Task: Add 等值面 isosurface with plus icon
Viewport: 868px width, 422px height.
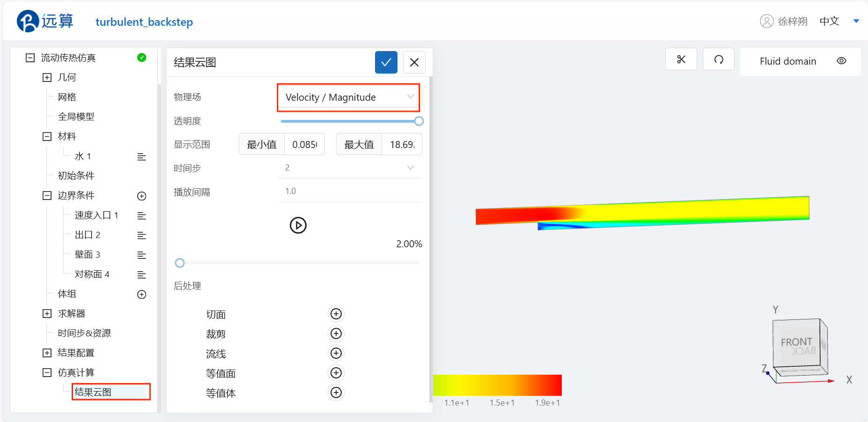Action: click(336, 373)
